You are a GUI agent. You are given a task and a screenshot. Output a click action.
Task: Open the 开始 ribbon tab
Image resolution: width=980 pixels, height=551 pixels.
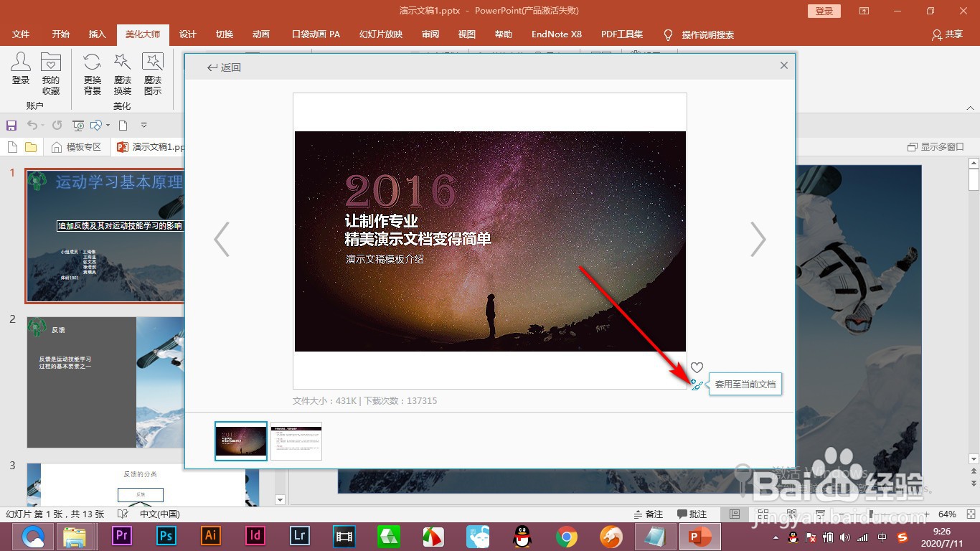(x=61, y=34)
